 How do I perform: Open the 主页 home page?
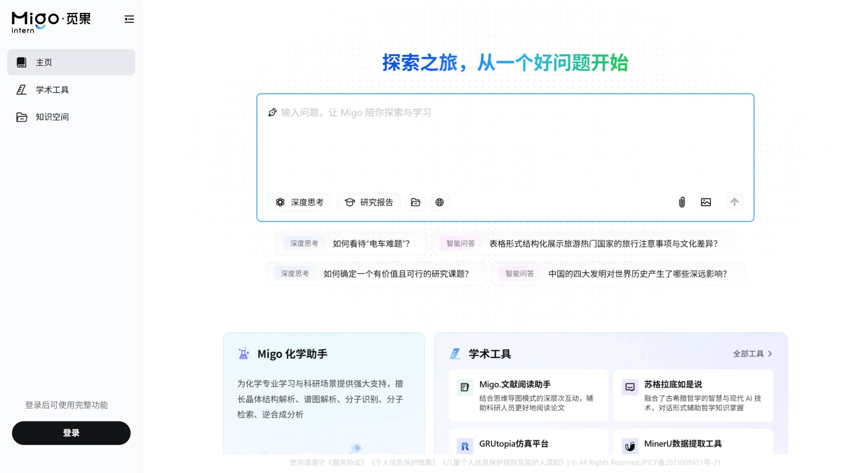pos(71,62)
